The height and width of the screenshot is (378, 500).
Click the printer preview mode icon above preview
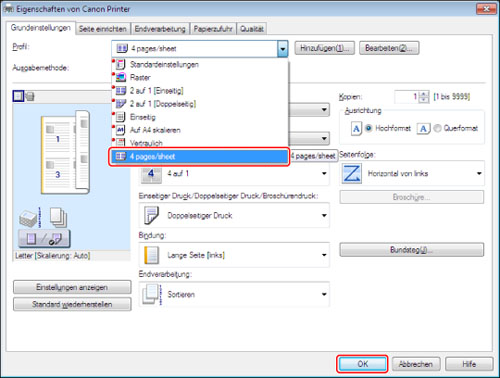(30, 97)
